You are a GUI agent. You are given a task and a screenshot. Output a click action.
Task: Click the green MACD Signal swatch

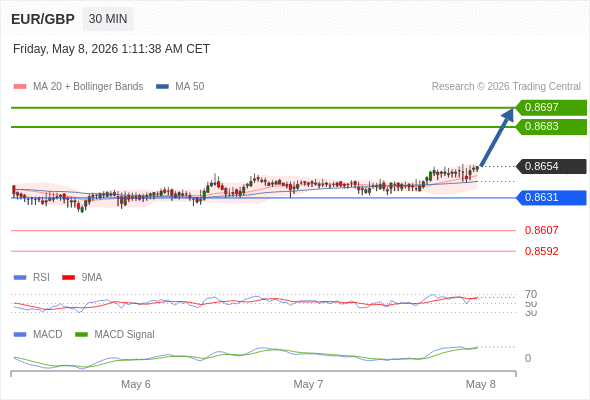(x=81, y=335)
